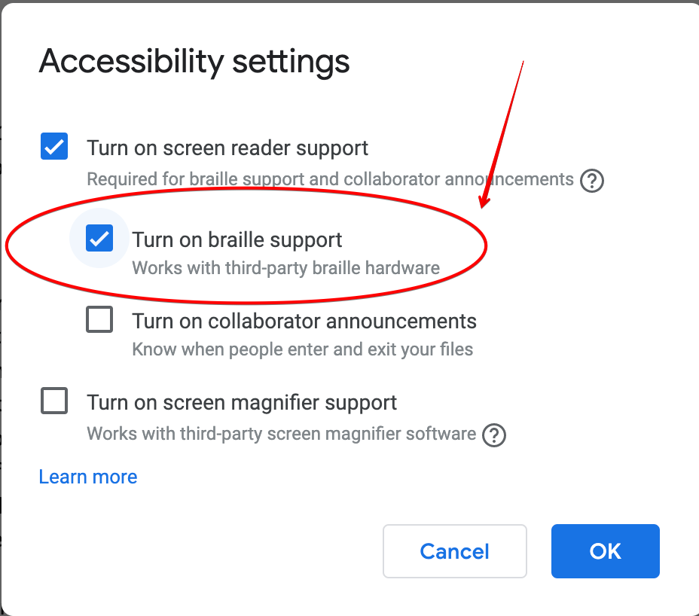The width and height of the screenshot is (699, 616).
Task: Click the 'Turn on braille support' label text
Action: pos(237,239)
